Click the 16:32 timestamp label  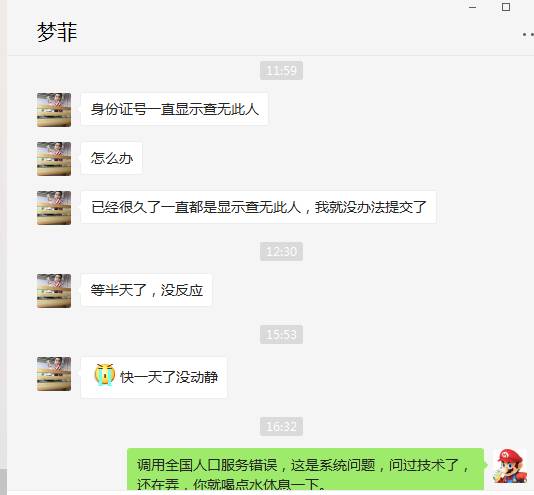[x=281, y=426]
